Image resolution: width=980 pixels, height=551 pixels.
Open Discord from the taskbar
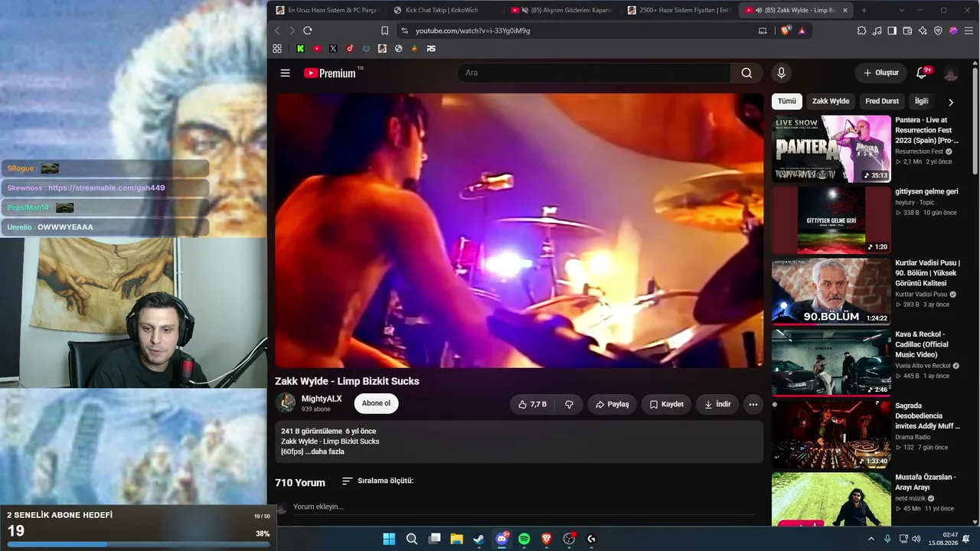click(501, 539)
